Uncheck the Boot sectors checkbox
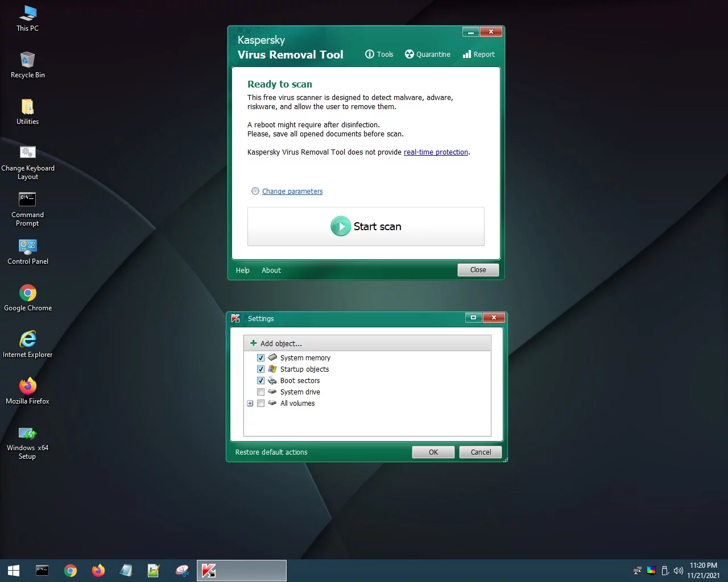Viewport: 728px width, 582px height. click(260, 381)
